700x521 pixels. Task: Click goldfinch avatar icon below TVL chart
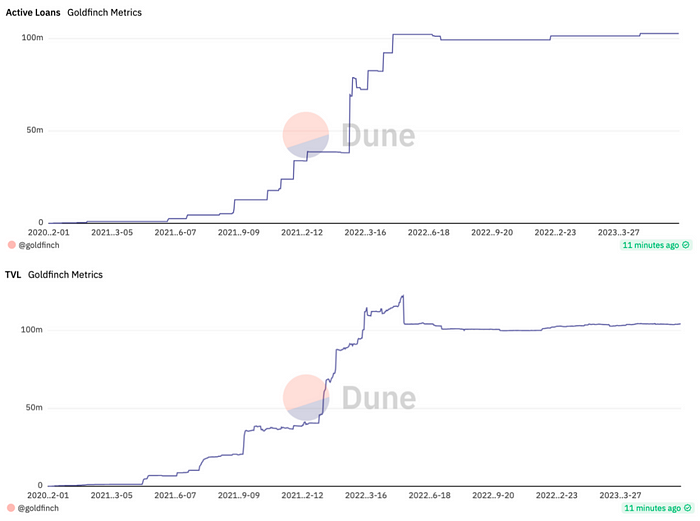11,508
